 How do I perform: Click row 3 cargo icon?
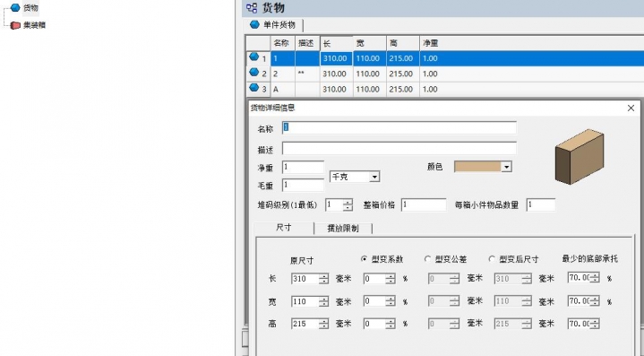(254, 88)
